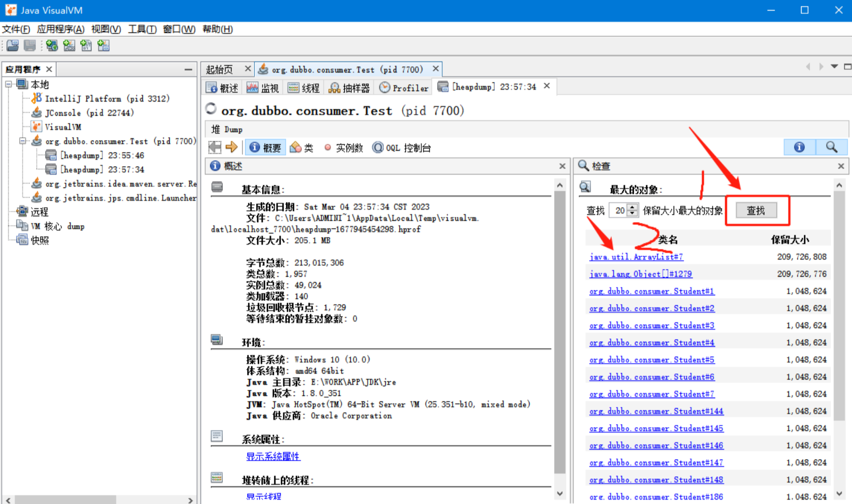This screenshot has width=852, height=504.
Task: Open the 监视 monitor tab
Action: pos(263,88)
